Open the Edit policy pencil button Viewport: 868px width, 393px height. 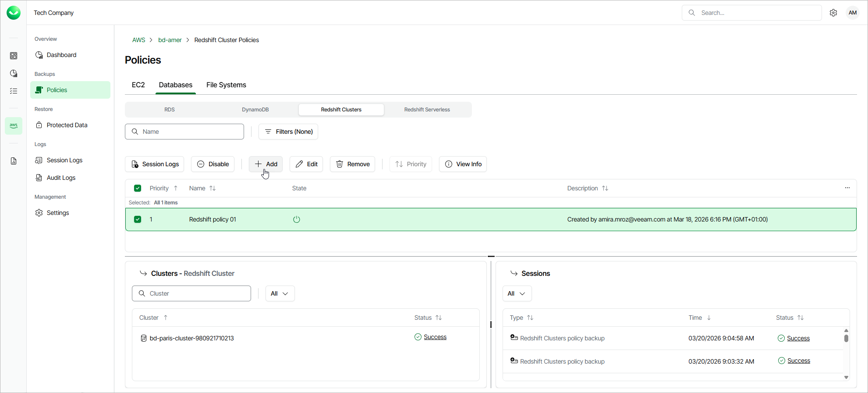click(x=306, y=164)
